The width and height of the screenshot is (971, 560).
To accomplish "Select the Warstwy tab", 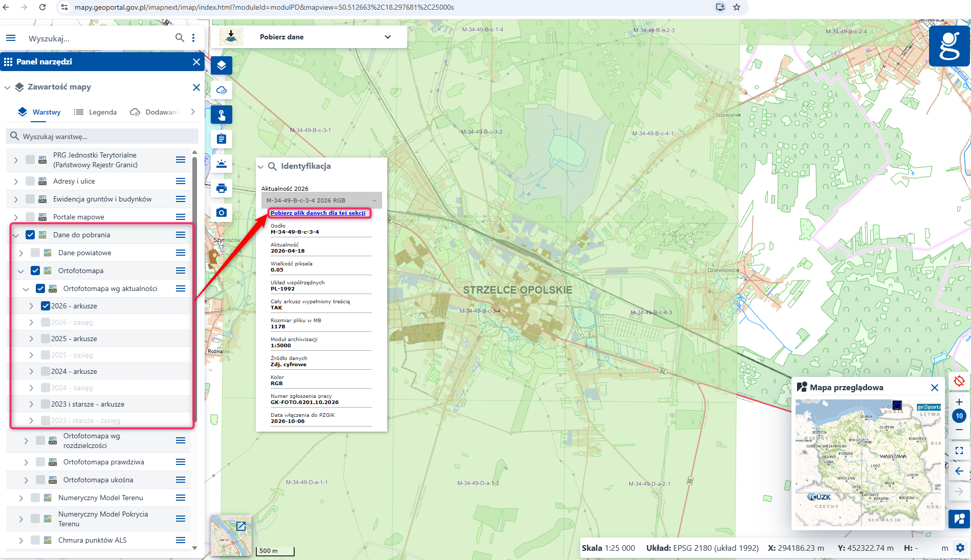I will point(39,112).
